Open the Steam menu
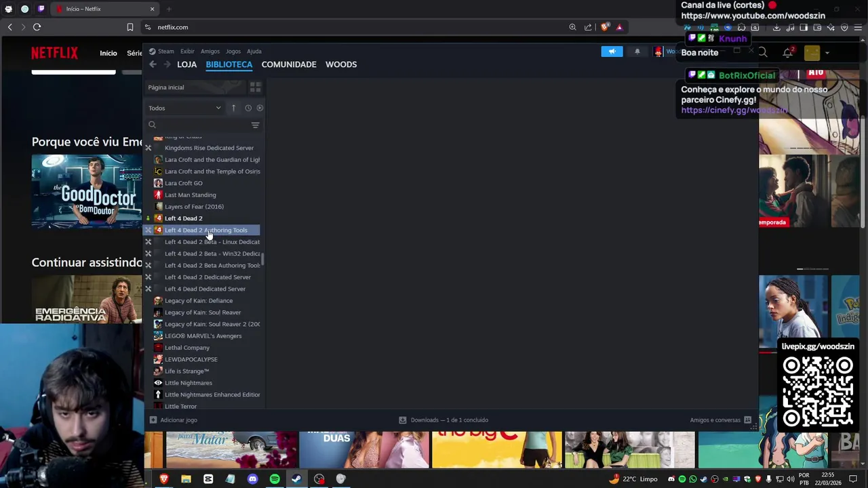 click(x=162, y=52)
